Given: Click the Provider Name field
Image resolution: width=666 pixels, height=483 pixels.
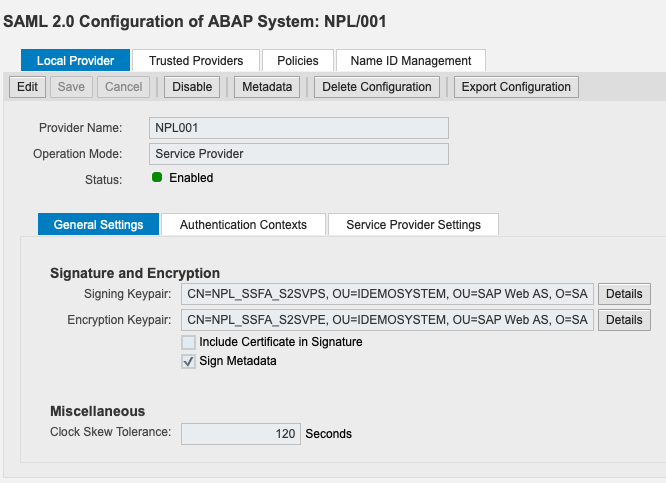Looking at the screenshot, I should point(299,128).
